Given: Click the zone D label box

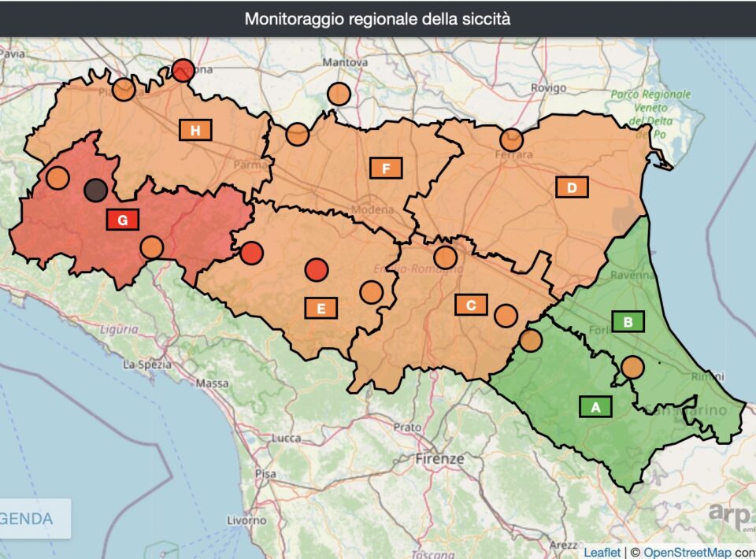Looking at the screenshot, I should (x=572, y=187).
